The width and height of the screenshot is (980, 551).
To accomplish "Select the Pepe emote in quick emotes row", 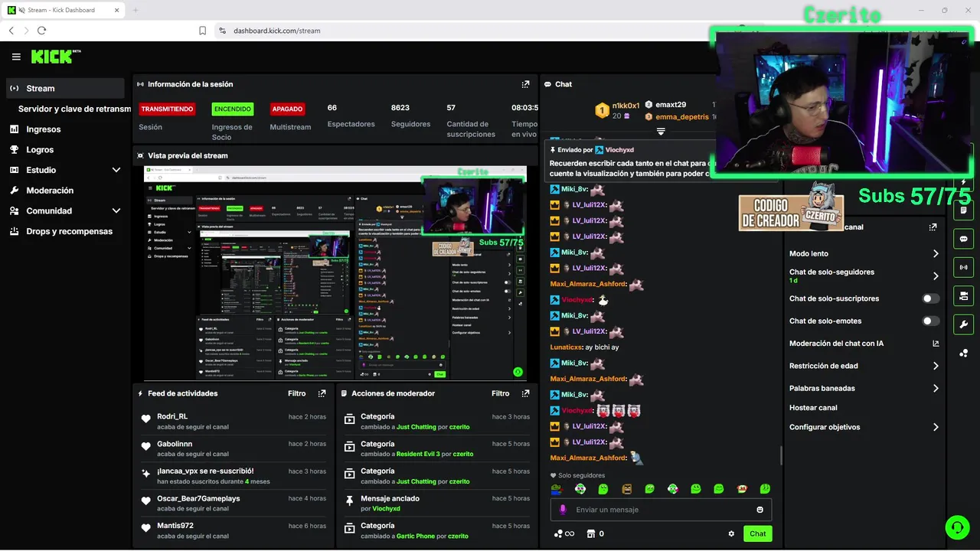I will point(557,489).
